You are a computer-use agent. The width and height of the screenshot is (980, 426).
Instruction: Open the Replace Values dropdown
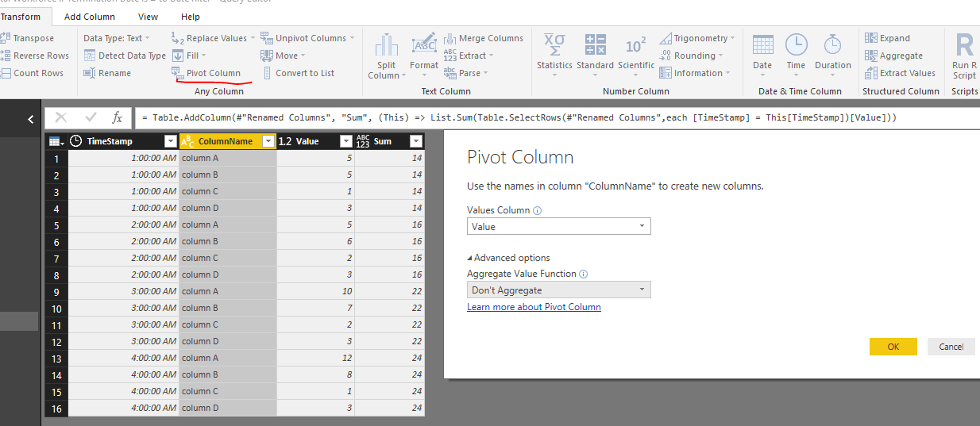(x=214, y=38)
